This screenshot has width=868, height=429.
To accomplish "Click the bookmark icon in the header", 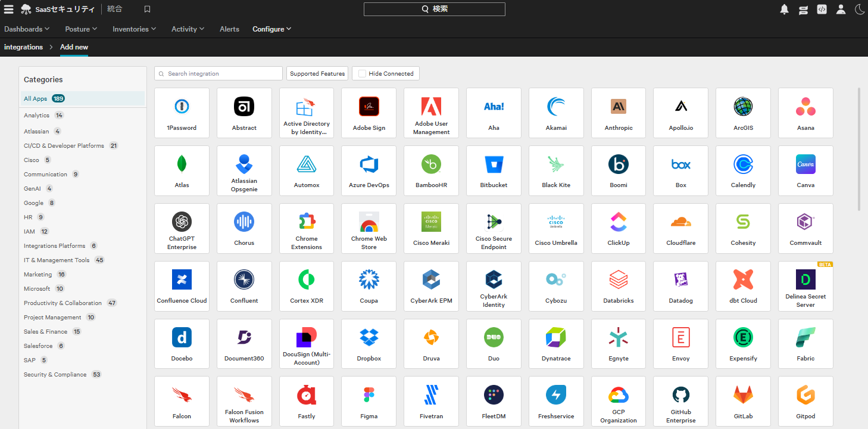I will pyautogui.click(x=148, y=9).
